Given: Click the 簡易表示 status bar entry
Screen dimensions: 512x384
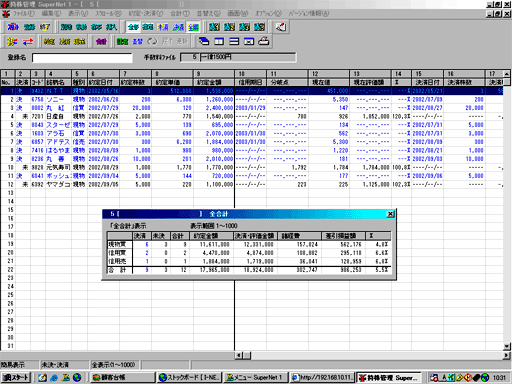Looking at the screenshot, I should 19,365.
